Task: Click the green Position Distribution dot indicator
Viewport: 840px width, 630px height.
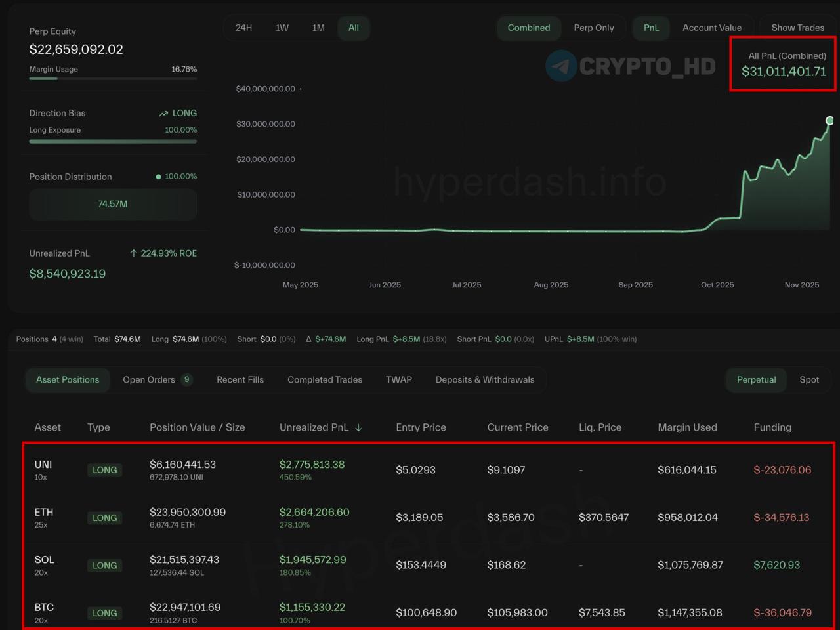Action: 158,177
